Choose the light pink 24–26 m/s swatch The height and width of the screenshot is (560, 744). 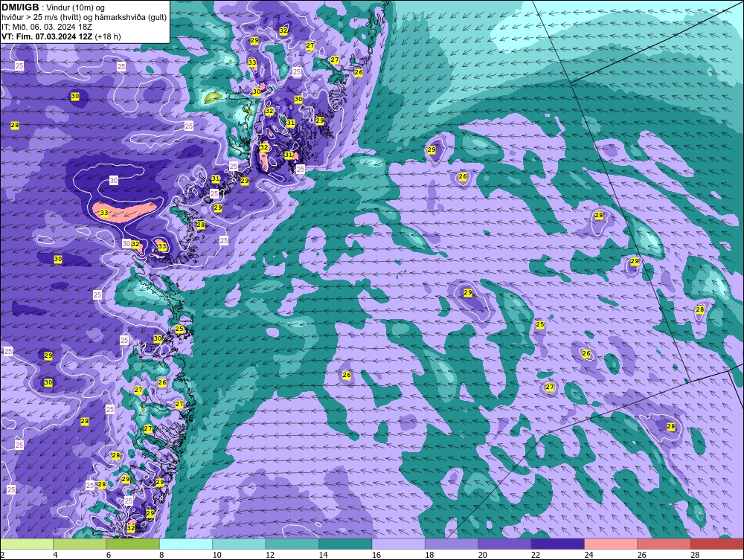pos(611,544)
